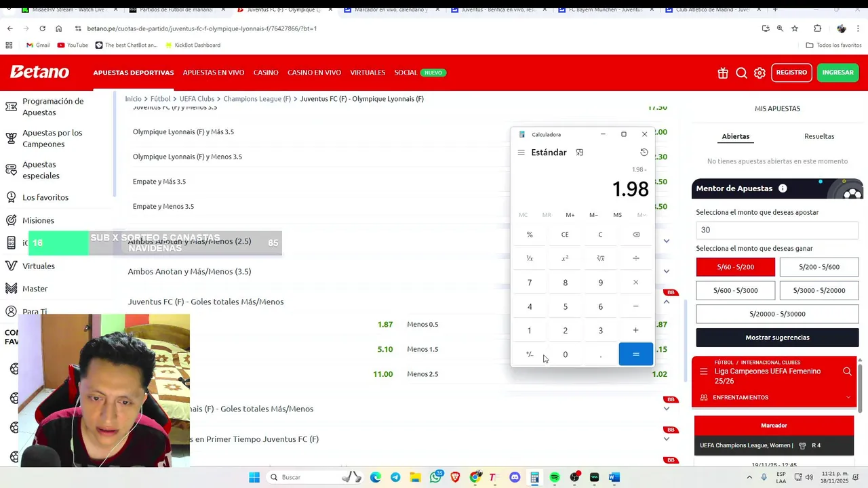Open Spotify from the taskbar

555,477
